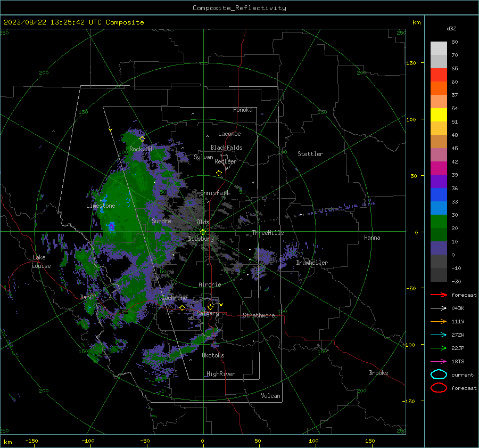Screen dimensions: 479x448
Task: Click the Okotoks label
Action: tap(213, 355)
